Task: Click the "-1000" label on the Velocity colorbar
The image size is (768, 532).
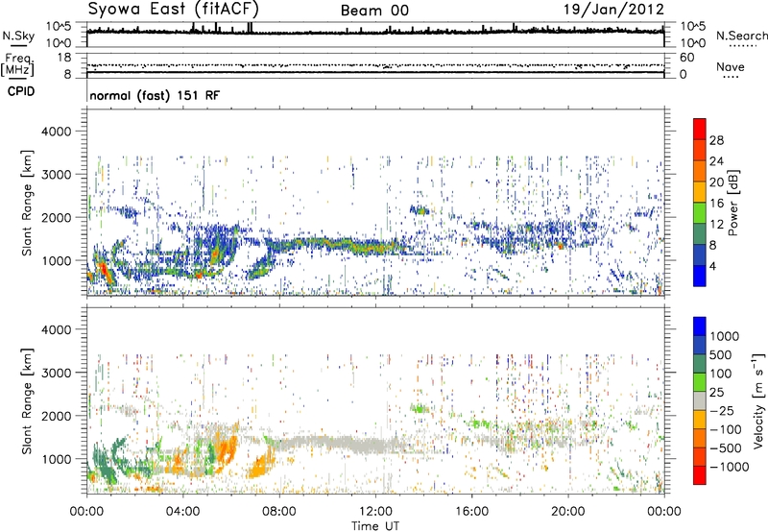Action: pyautogui.click(x=729, y=467)
